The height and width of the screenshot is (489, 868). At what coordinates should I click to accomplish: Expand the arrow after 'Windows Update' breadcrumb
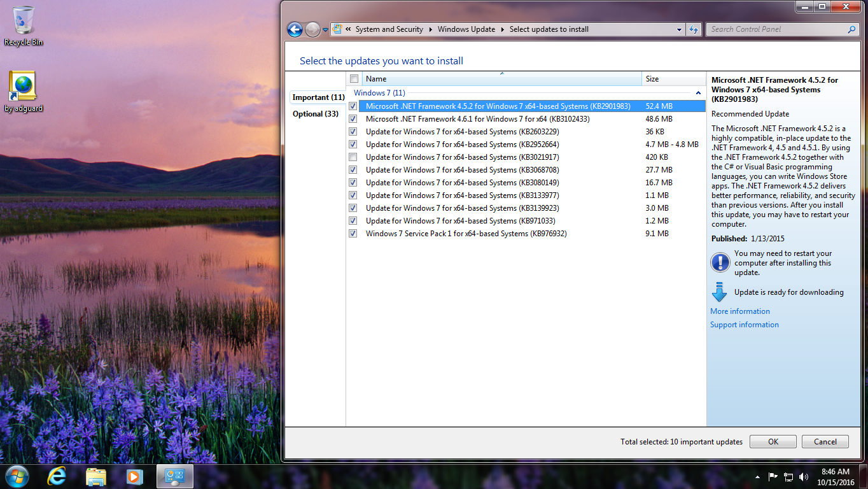(x=502, y=29)
